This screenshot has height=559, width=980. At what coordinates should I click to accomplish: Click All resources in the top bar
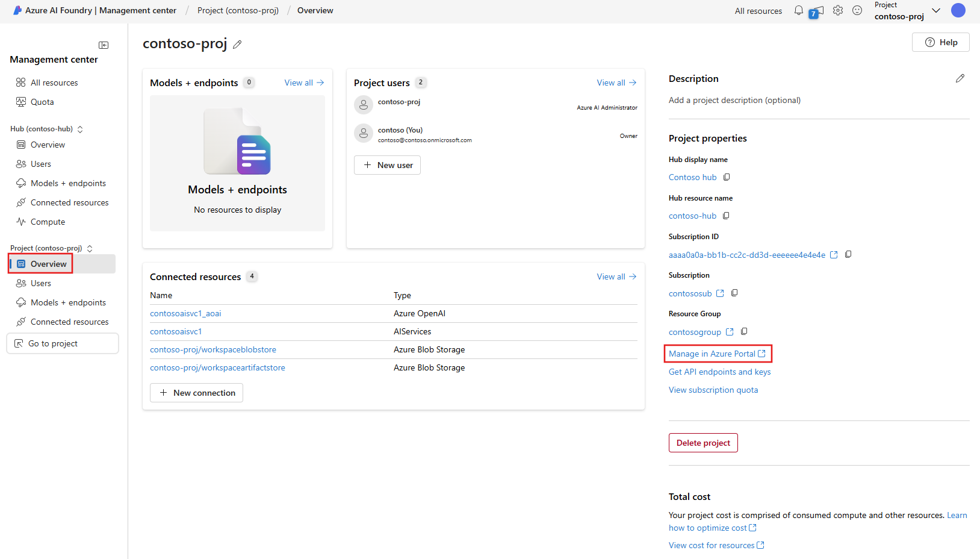758,11
